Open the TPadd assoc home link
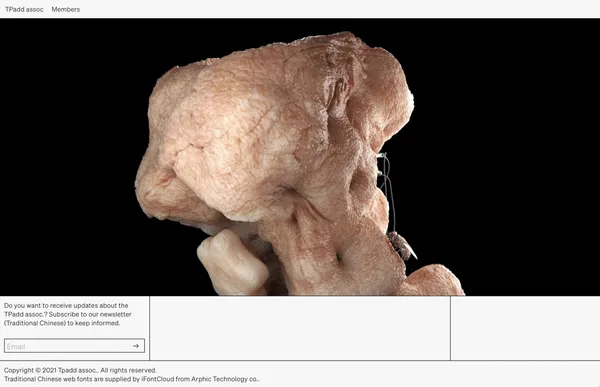Image resolution: width=600 pixels, height=387 pixels. coord(24,10)
